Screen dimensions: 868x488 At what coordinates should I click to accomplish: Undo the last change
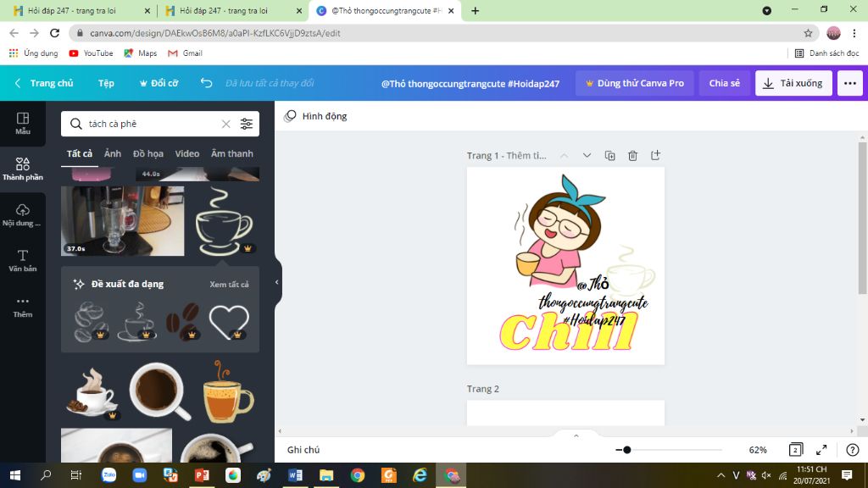click(204, 82)
